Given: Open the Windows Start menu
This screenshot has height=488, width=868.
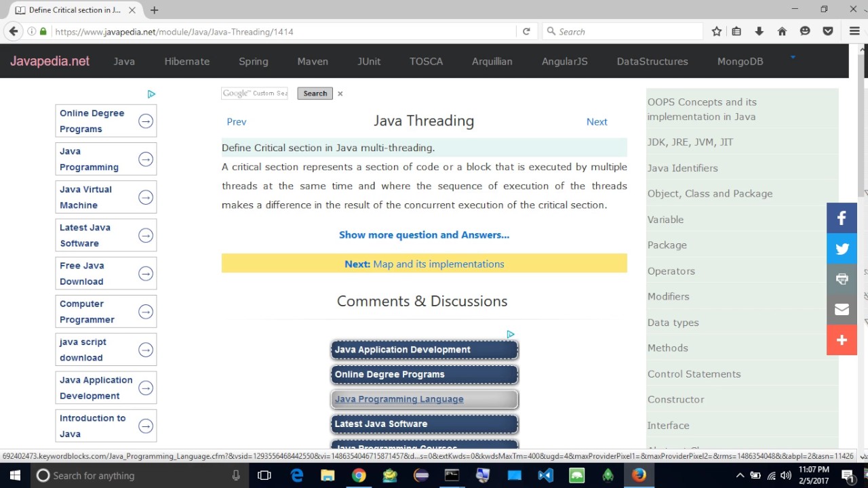Looking at the screenshot, I should click(x=15, y=475).
